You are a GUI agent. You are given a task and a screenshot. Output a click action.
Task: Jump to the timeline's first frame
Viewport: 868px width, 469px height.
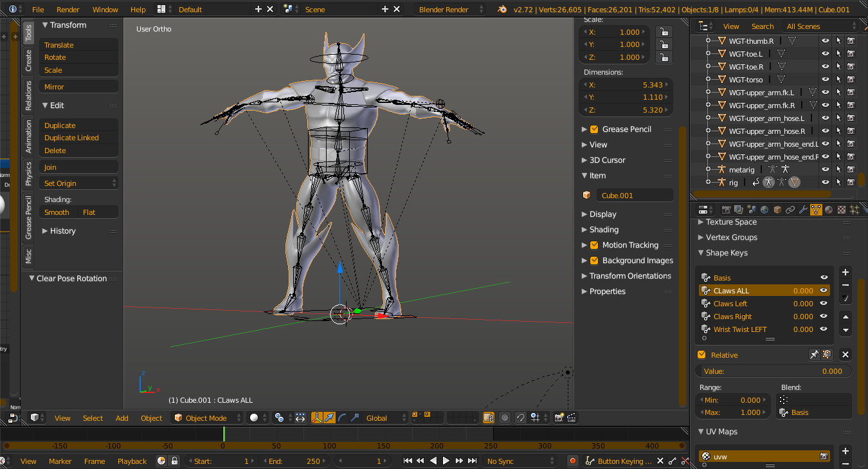[x=408, y=461]
